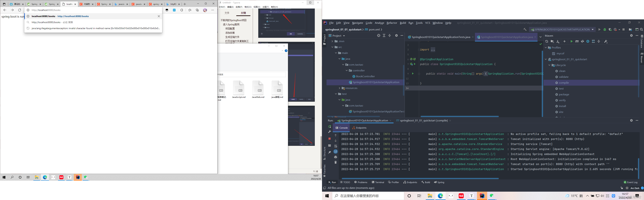This screenshot has height=200, width=644.
Task: Open run configuration dropdown
Action: coord(562,29)
